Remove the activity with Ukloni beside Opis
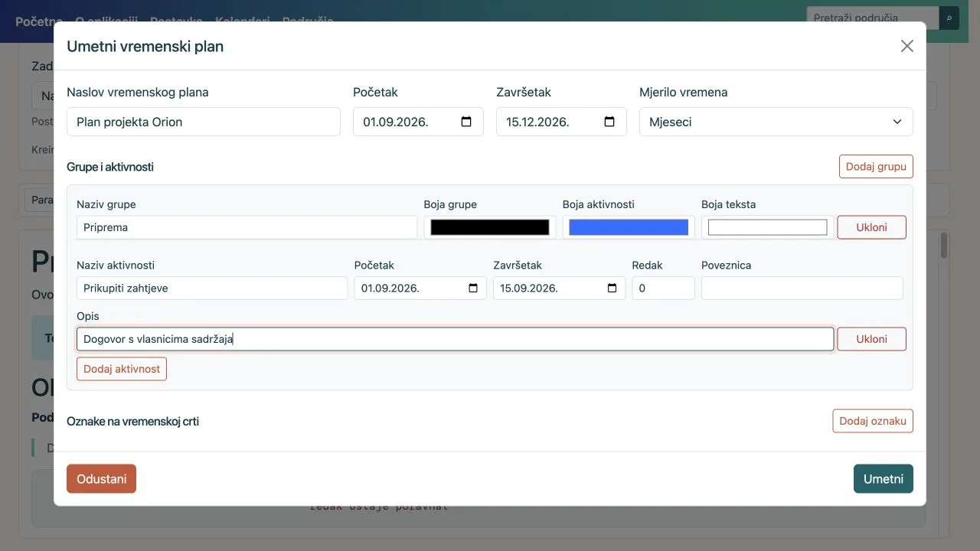The width and height of the screenshot is (980, 551). point(871,339)
